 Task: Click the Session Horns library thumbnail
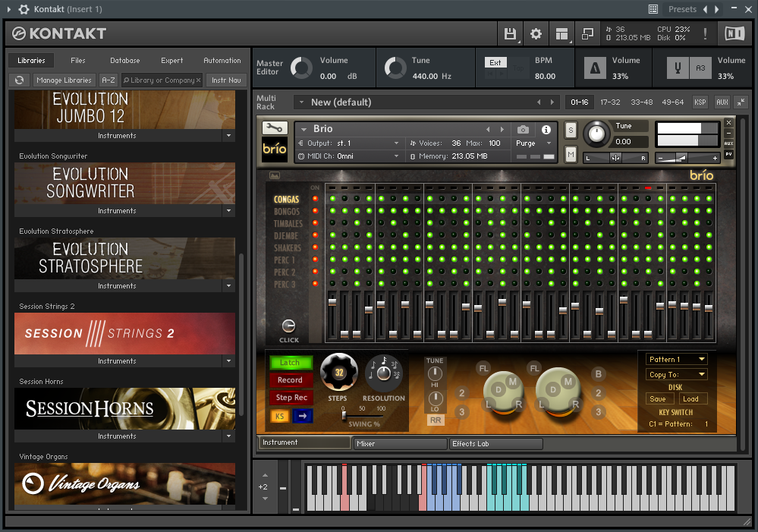(x=124, y=408)
